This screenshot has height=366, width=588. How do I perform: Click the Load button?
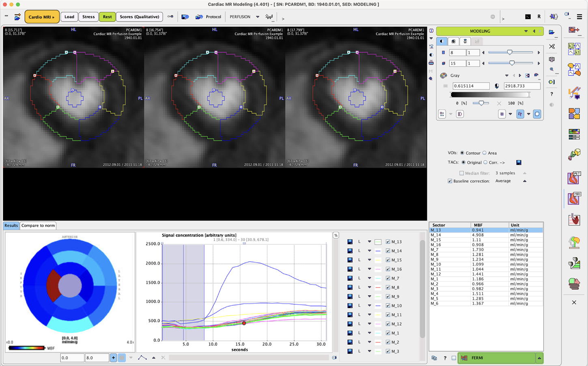tap(69, 17)
